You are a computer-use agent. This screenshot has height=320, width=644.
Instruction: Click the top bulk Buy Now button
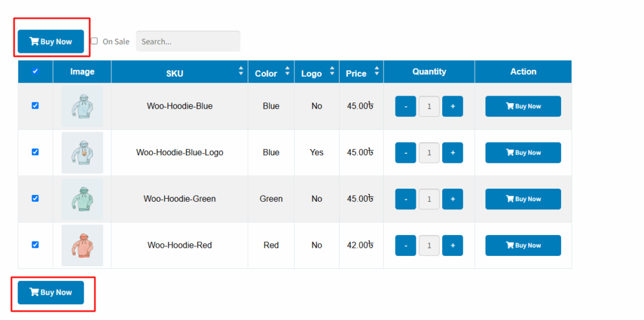click(x=50, y=41)
